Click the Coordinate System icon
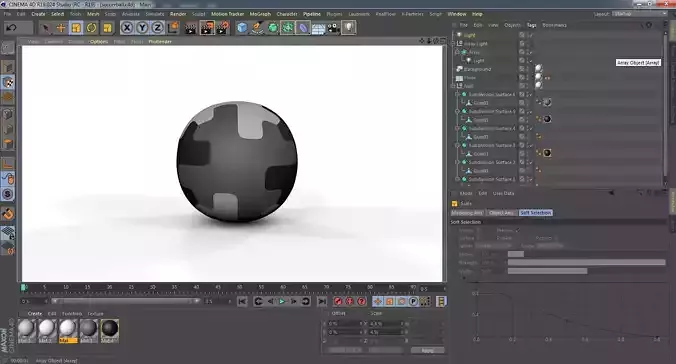676x364 pixels. (173, 28)
